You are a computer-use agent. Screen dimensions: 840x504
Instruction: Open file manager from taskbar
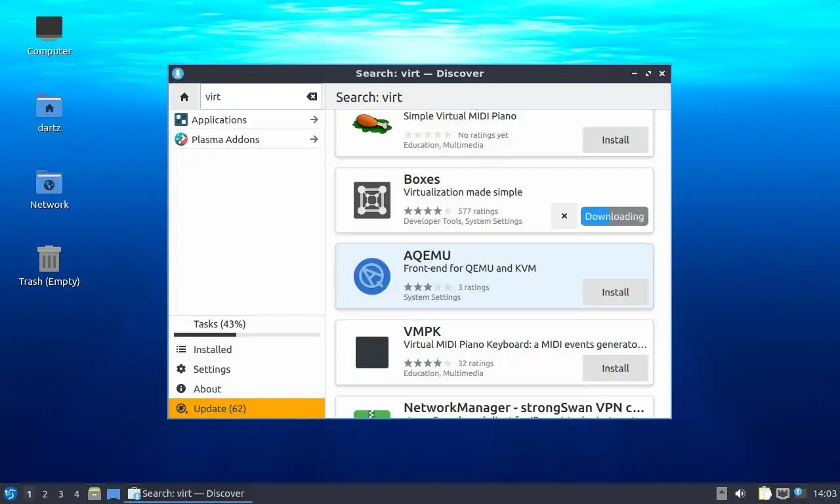click(x=94, y=493)
